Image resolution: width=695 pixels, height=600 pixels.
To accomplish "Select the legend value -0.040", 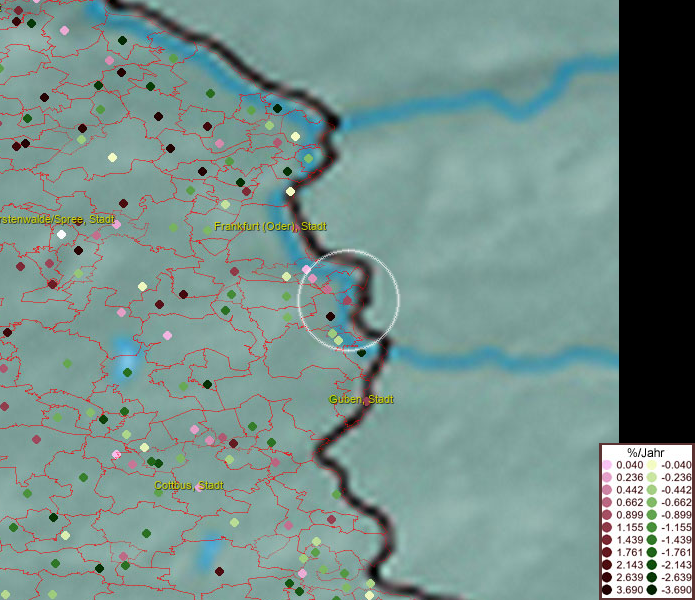I will pyautogui.click(x=676, y=465).
